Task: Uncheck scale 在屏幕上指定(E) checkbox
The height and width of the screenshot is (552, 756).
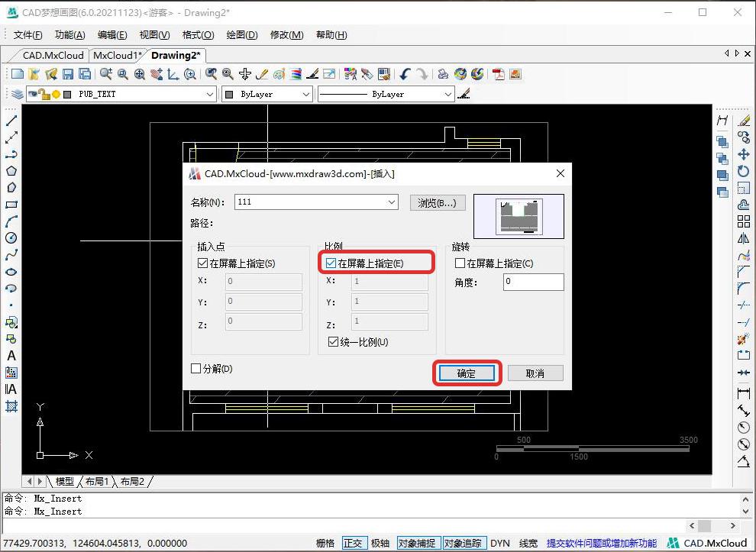Action: [x=331, y=263]
